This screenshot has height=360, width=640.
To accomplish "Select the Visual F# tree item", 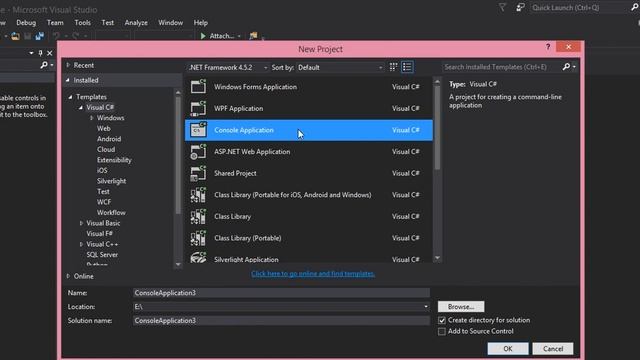I will (x=99, y=234).
